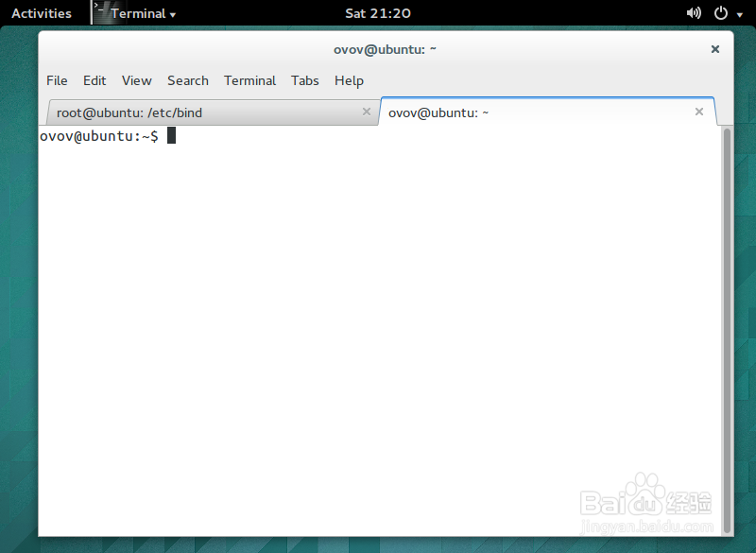Expand the system menu arrow
The height and width of the screenshot is (553, 756).
(740, 14)
